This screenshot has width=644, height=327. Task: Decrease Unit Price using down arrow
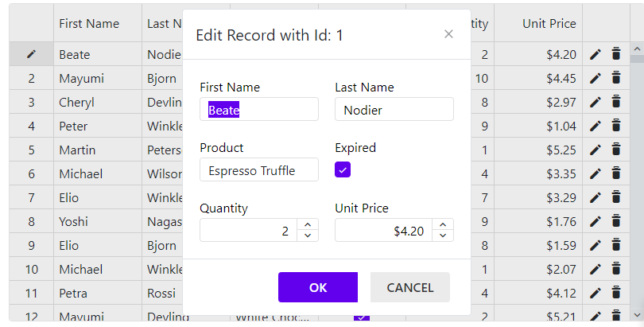(x=443, y=236)
